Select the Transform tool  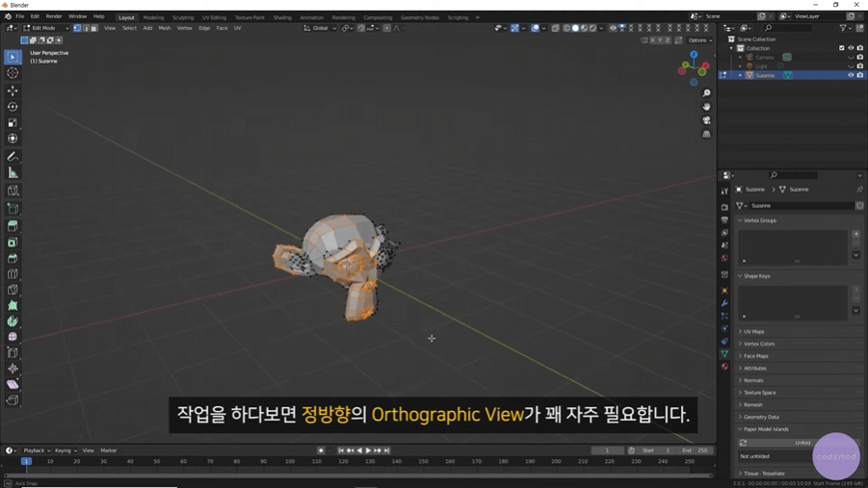13,139
